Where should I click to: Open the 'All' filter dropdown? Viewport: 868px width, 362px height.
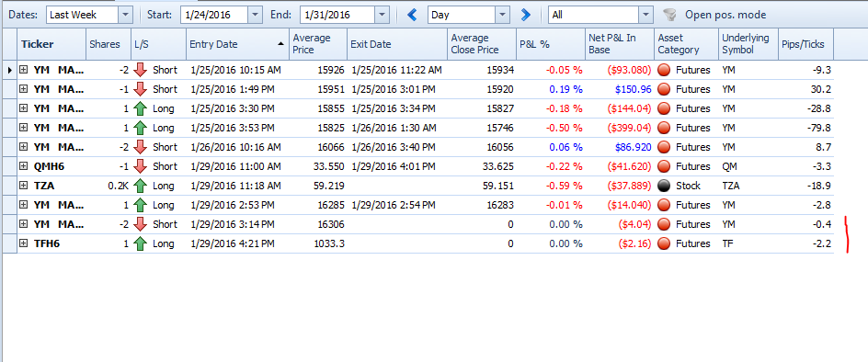646,15
